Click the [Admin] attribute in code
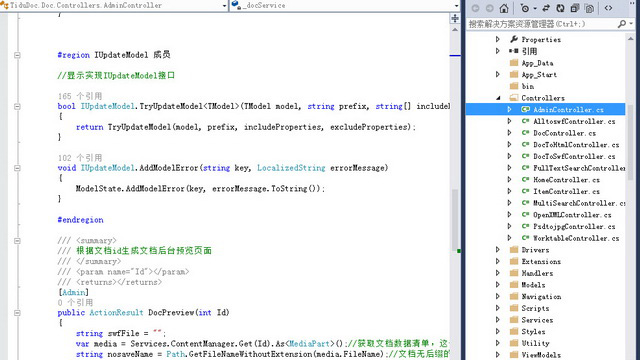The height and width of the screenshot is (360, 640). [x=73, y=292]
